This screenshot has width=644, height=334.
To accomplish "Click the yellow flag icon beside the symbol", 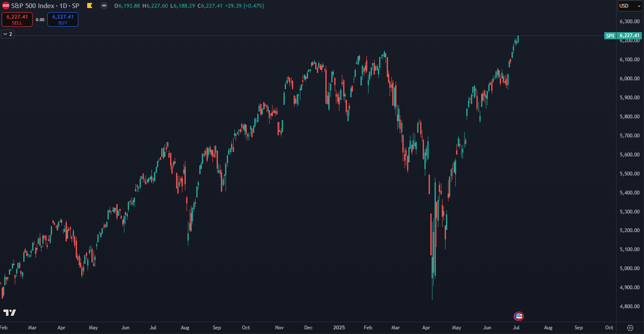I will (x=90, y=5).
